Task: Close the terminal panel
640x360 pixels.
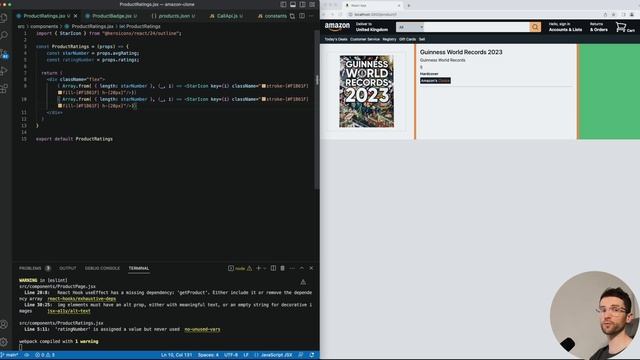Action: (x=311, y=268)
